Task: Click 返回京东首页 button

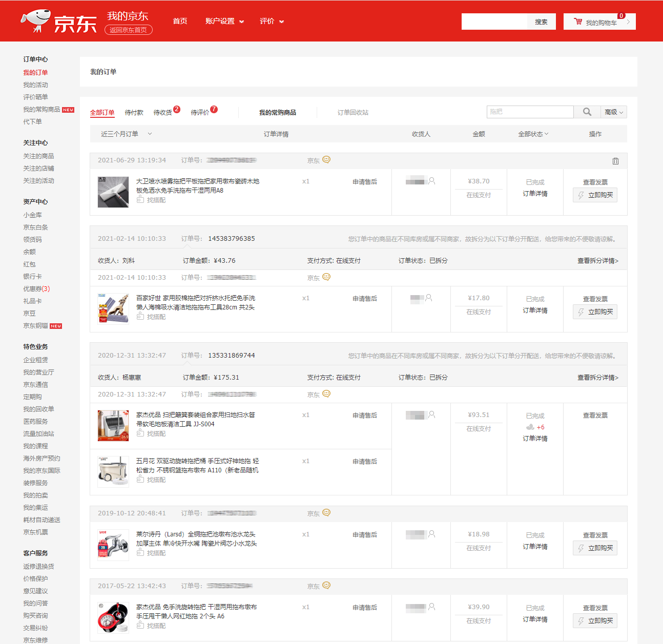Action: (x=129, y=30)
